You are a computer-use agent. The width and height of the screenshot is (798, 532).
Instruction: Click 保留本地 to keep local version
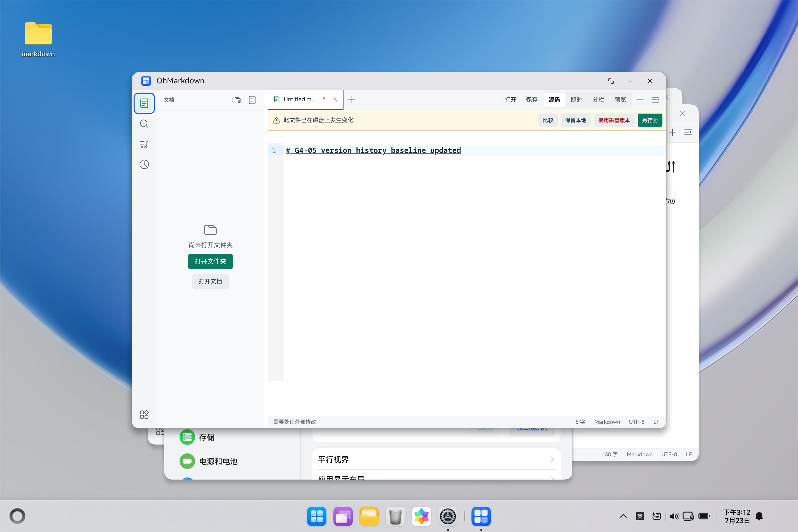click(575, 120)
